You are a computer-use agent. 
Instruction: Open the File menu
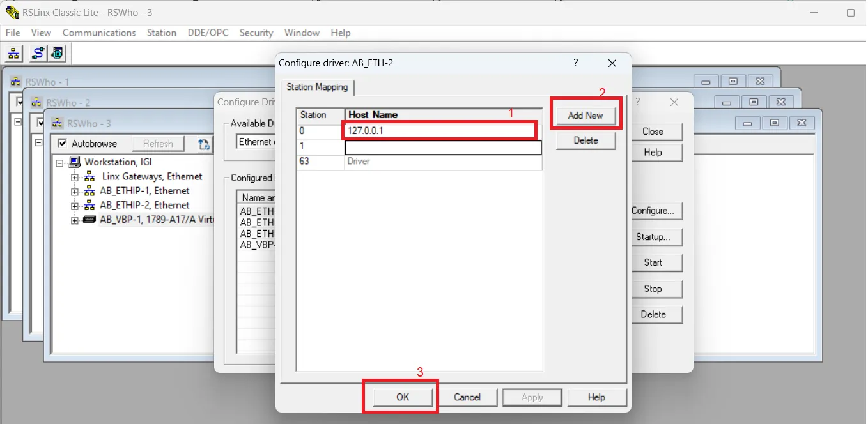coord(13,33)
